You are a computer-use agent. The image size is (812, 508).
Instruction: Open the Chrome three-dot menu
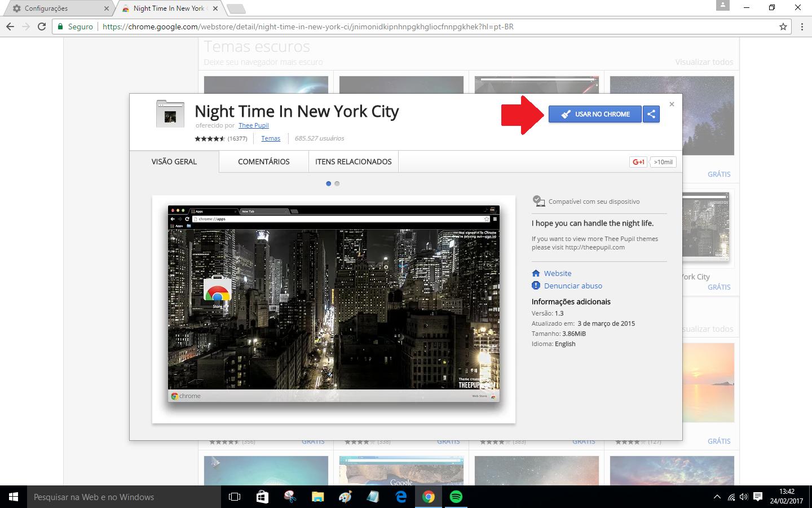pos(802,27)
